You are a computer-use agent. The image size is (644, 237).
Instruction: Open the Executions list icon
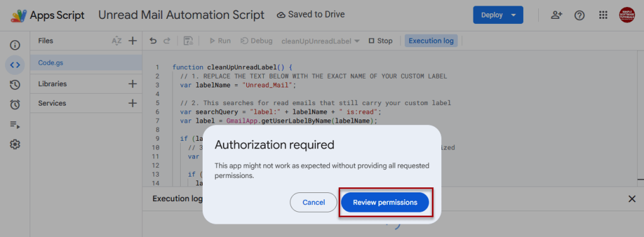point(15,124)
